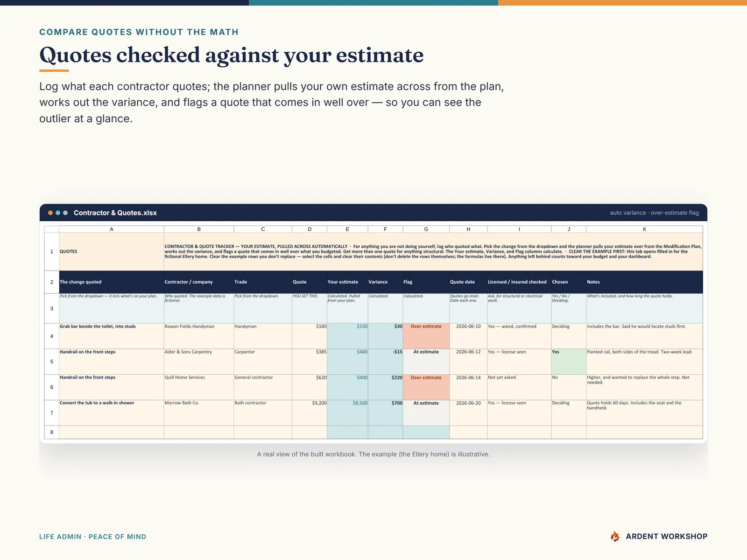Click 'LIFE ADMIN · PEACE OF MIND' footer text
Image resolution: width=747 pixels, height=560 pixels.
pyautogui.click(x=92, y=537)
